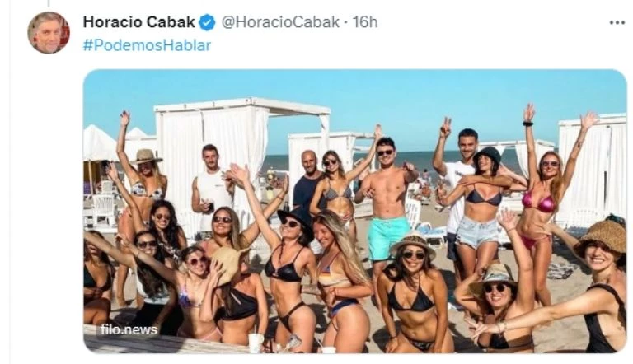Open Horacio Cabak's round profile avatar
The width and height of the screenshot is (633, 364).
click(49, 32)
